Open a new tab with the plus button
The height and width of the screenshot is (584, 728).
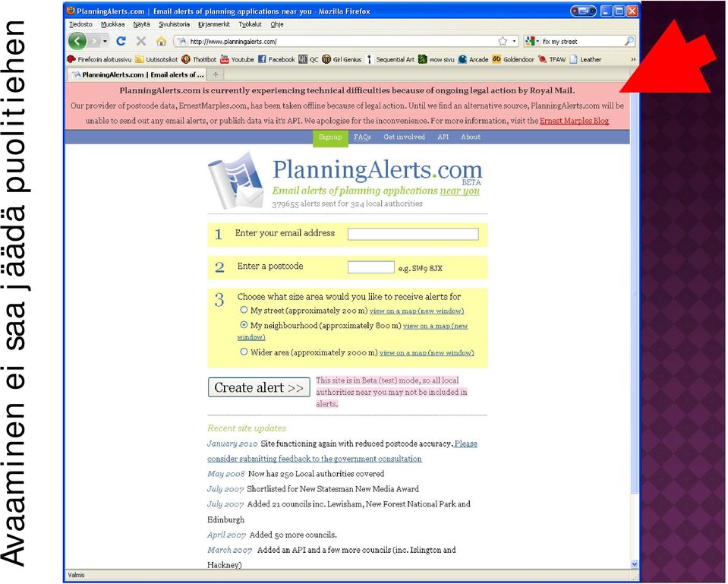(216, 74)
